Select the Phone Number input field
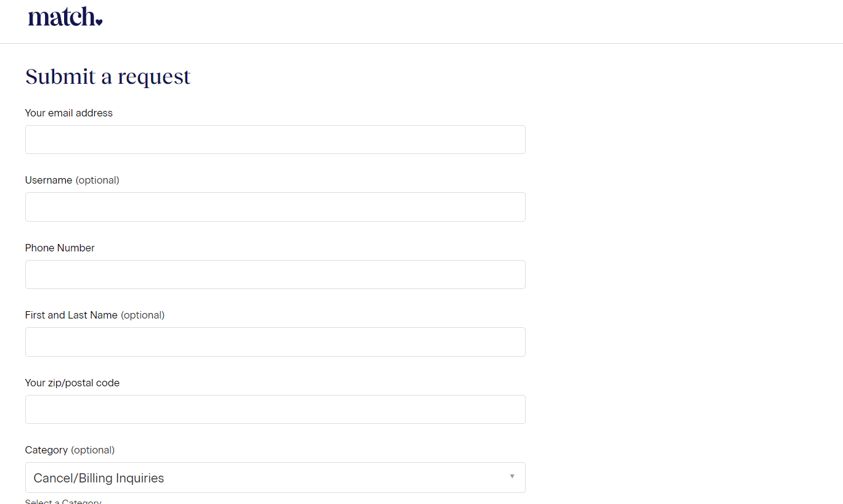 275,274
